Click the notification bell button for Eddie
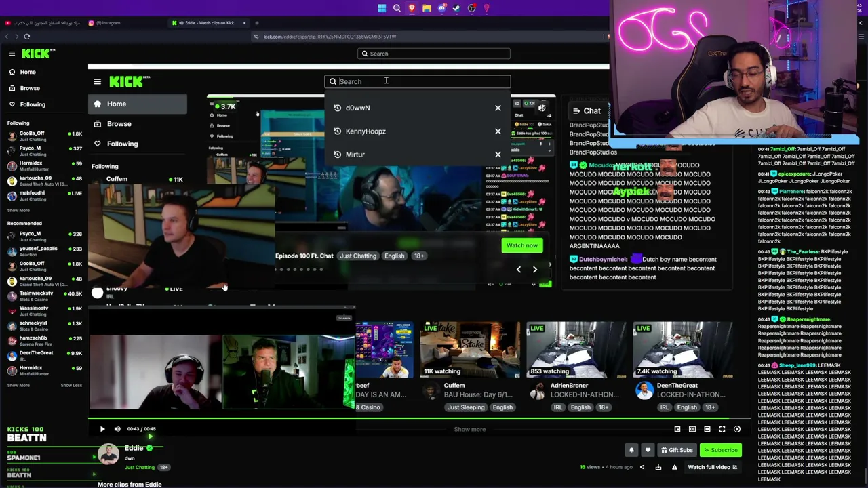The image size is (868, 488). pos(631,450)
